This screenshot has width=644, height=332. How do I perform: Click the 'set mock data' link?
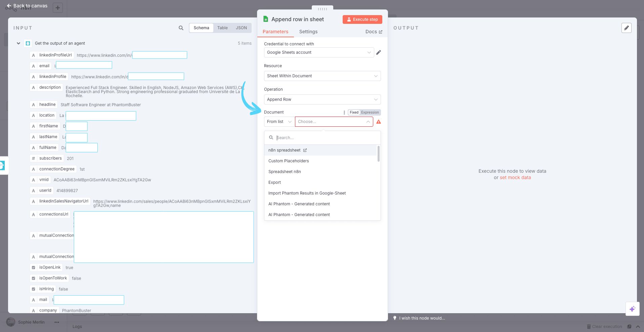click(x=515, y=177)
